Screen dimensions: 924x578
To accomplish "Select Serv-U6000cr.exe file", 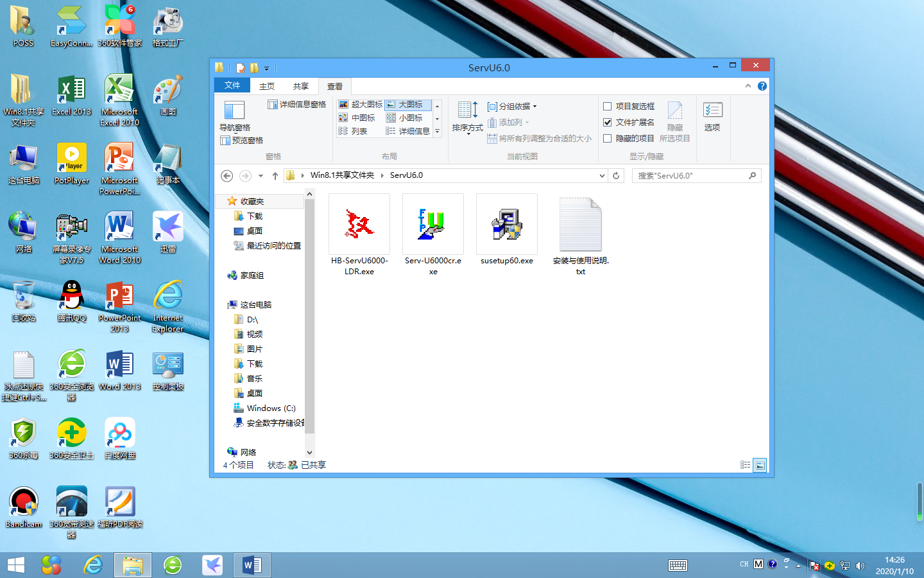I will pyautogui.click(x=433, y=235).
